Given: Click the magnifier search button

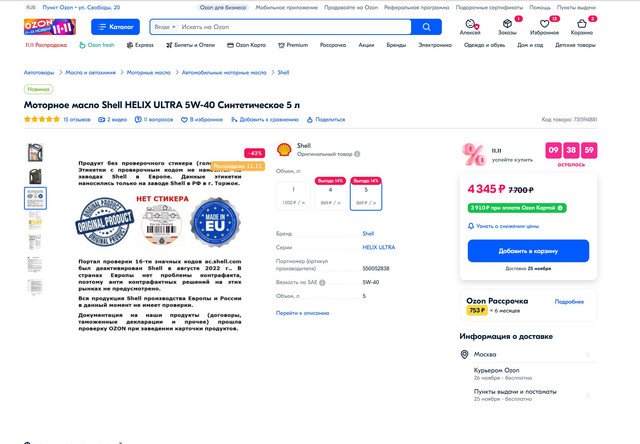Looking at the screenshot, I should (427, 27).
